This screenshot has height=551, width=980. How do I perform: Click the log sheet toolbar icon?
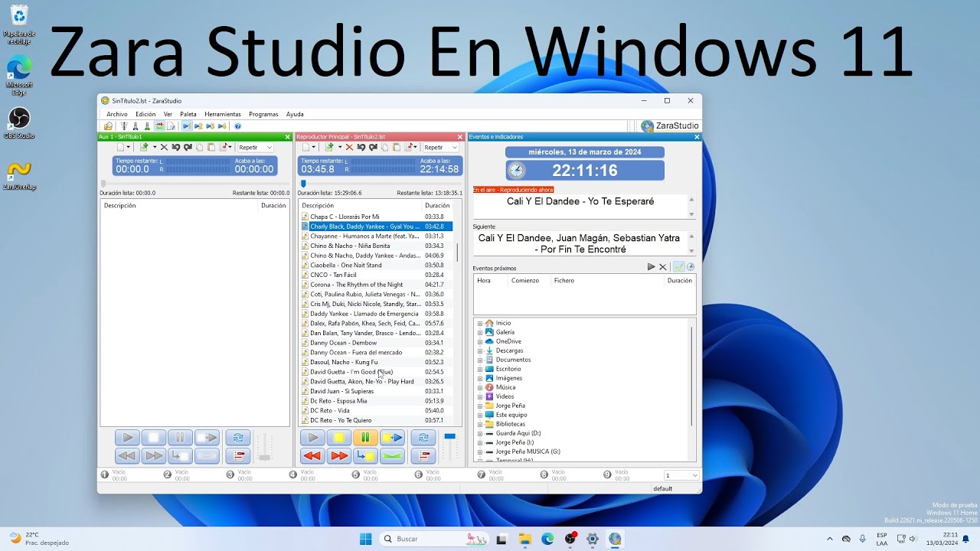pos(171,126)
